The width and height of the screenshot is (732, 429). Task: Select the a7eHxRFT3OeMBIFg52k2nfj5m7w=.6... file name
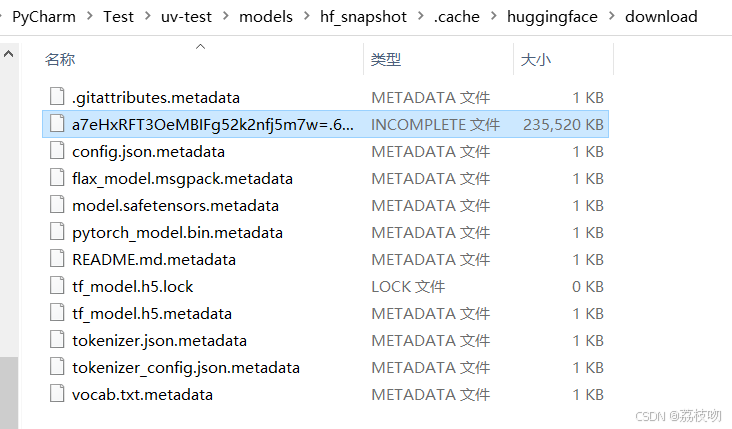tap(213, 125)
